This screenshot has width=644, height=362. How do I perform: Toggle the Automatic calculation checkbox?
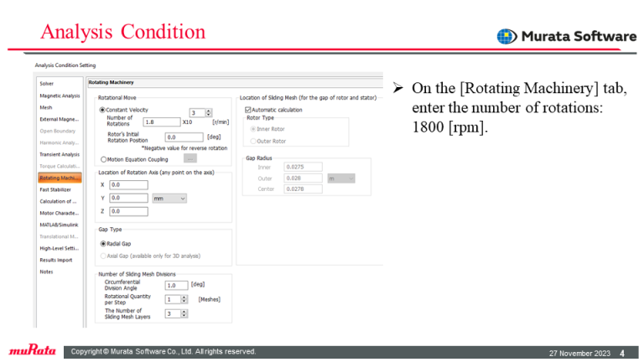[x=248, y=110]
